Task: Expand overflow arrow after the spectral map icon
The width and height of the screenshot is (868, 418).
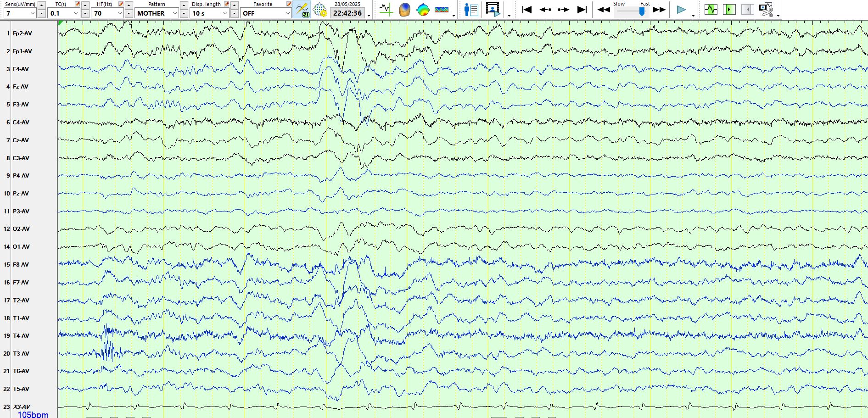Action: (454, 16)
